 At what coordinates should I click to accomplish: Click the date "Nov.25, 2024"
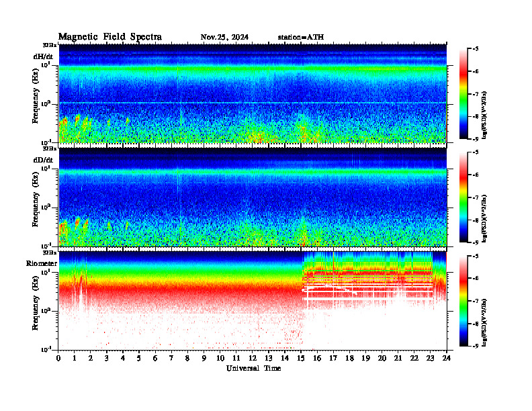pyautogui.click(x=224, y=37)
